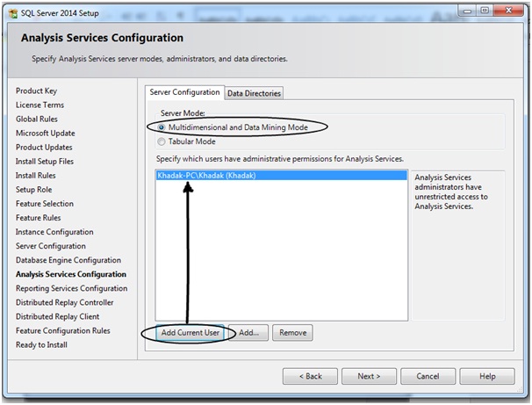This screenshot has height=405, width=532.
Task: Click the Product Key step
Action: pos(36,91)
